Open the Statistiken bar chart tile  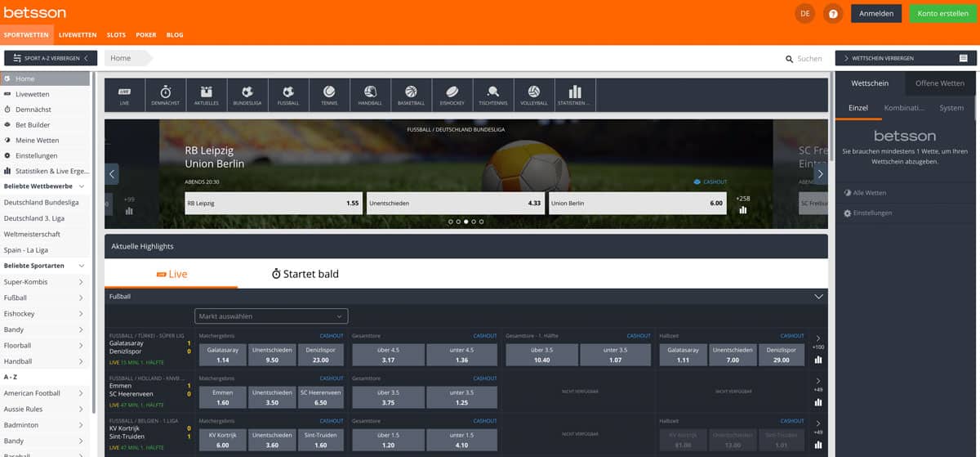pyautogui.click(x=574, y=95)
